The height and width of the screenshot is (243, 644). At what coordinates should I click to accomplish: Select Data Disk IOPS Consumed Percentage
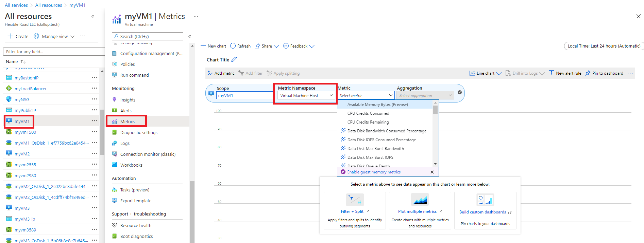tap(385, 140)
